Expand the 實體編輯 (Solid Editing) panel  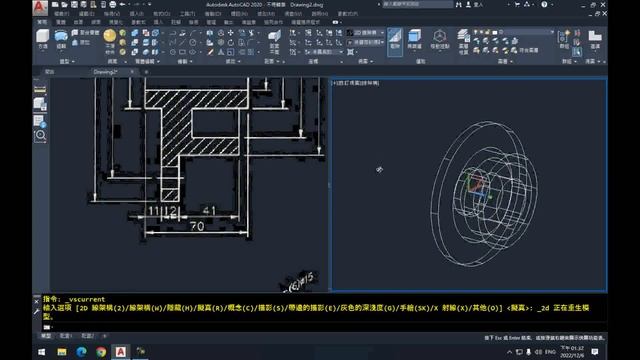click(x=147, y=61)
